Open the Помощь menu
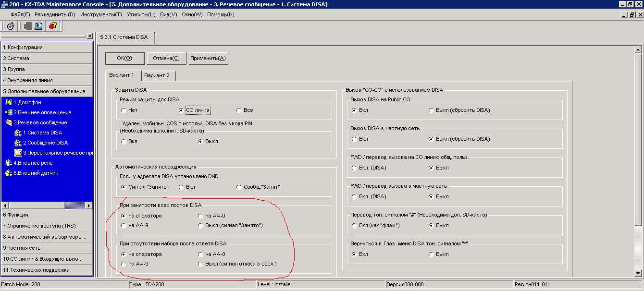 221,14
